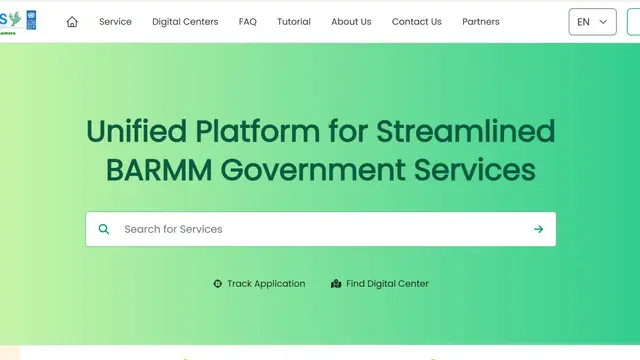Click the hero headline text 'Unified Platform for Streamlined'

point(320,131)
